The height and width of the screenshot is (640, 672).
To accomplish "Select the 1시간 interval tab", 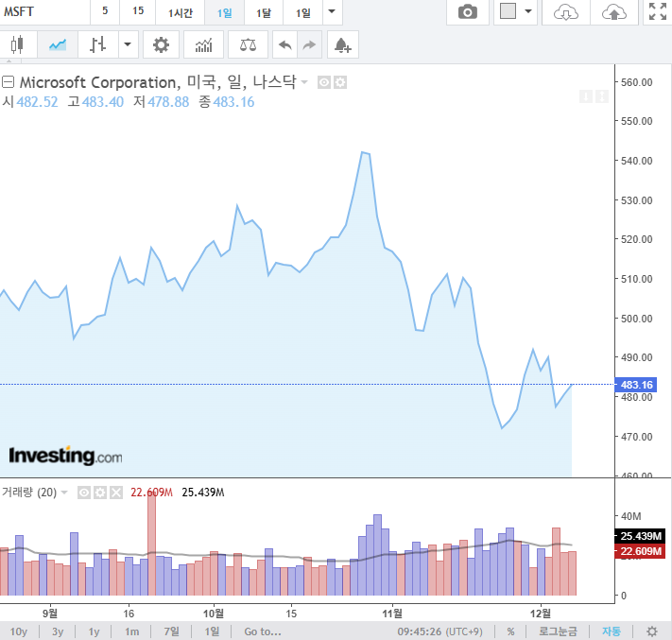I will (x=181, y=12).
